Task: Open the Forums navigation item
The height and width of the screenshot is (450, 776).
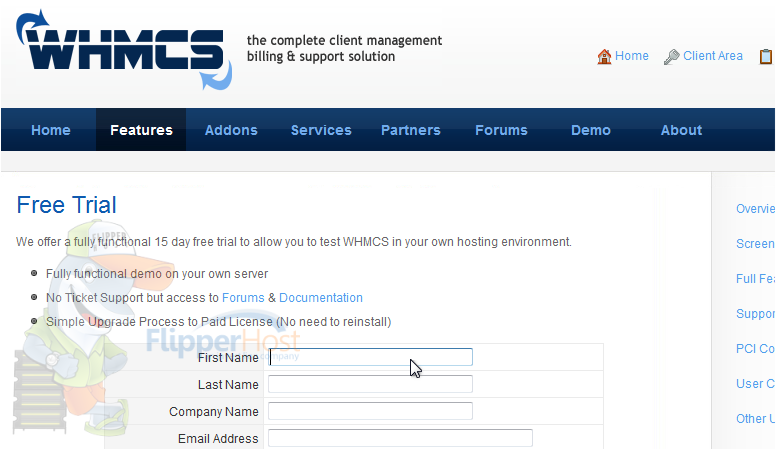Action: [x=501, y=130]
